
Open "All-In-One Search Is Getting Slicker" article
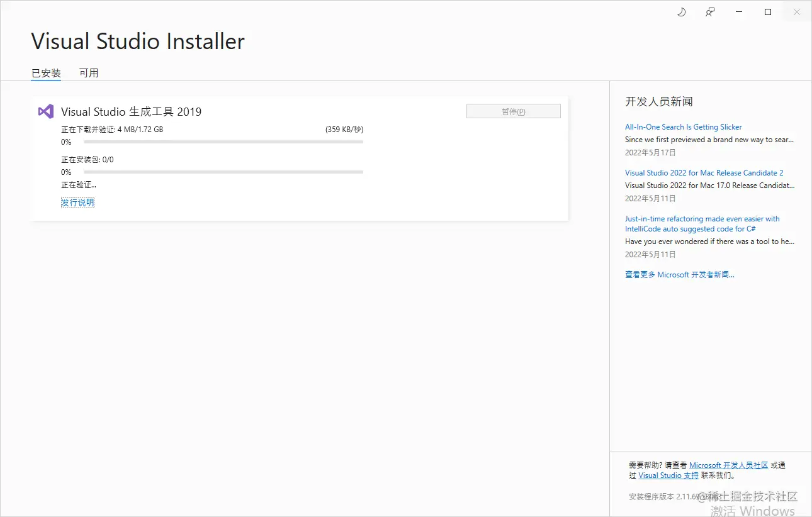(684, 126)
